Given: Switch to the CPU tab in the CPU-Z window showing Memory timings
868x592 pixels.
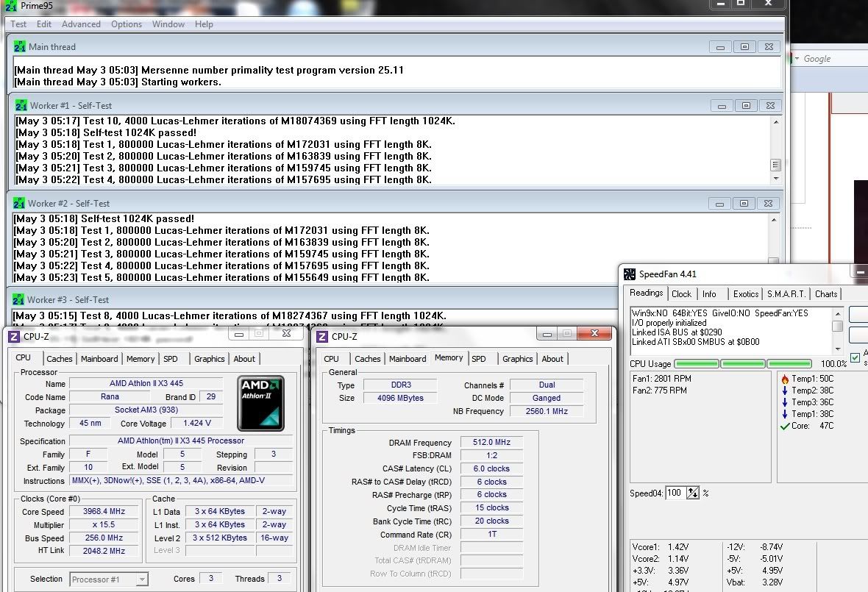Looking at the screenshot, I should tap(331, 359).
